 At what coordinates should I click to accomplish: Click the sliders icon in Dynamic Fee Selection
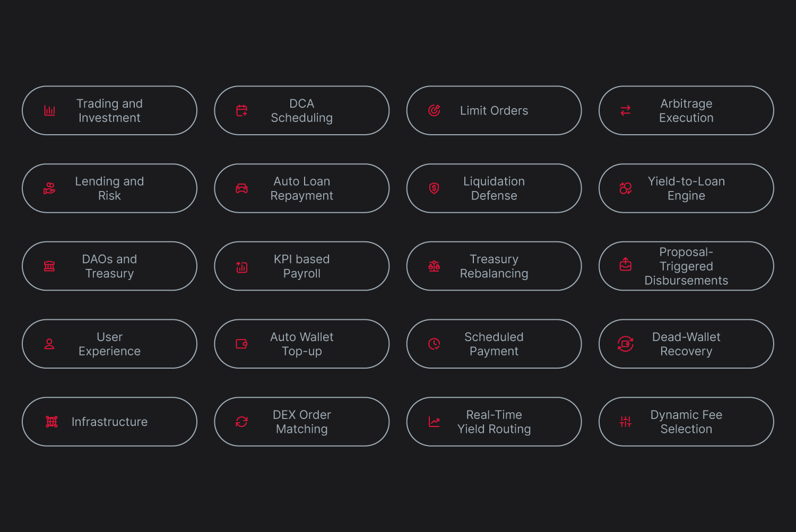pos(625,422)
